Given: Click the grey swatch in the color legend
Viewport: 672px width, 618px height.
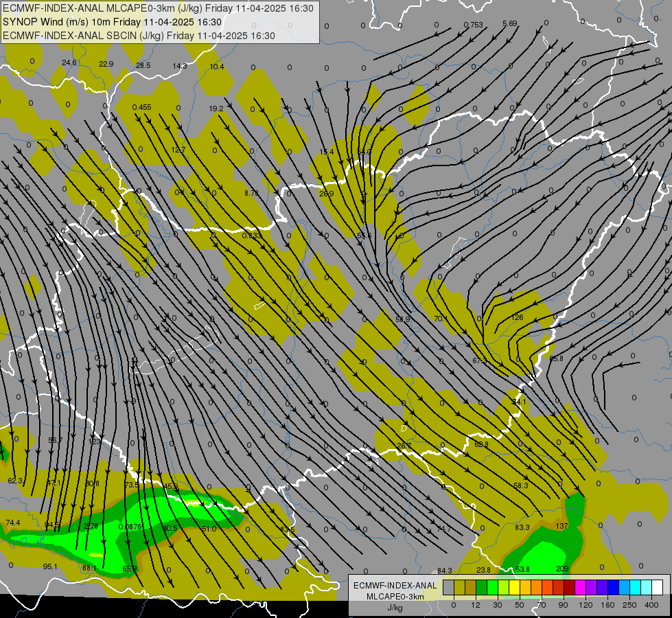Looking at the screenshot, I should point(448,587).
